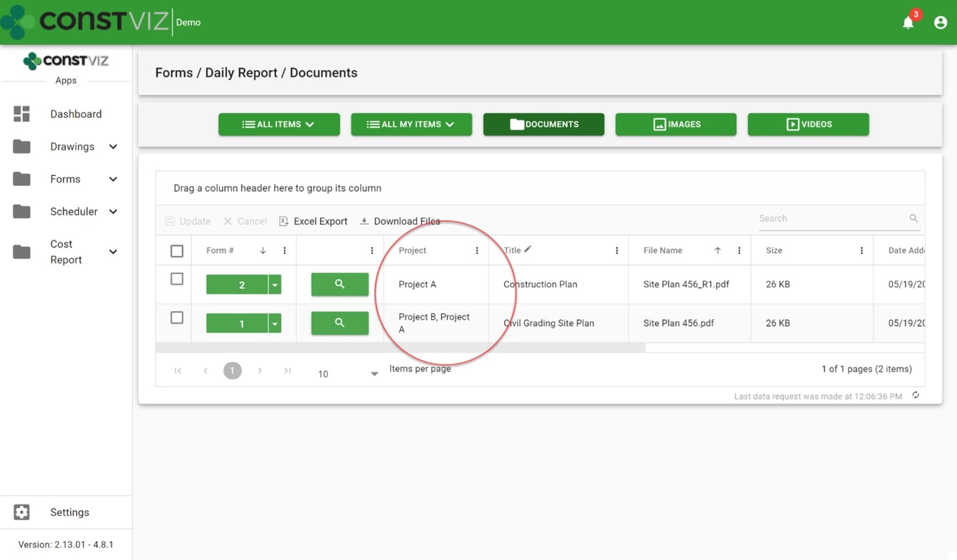The height and width of the screenshot is (560, 957).
Task: Open the Project column three-dot menu
Action: click(477, 251)
